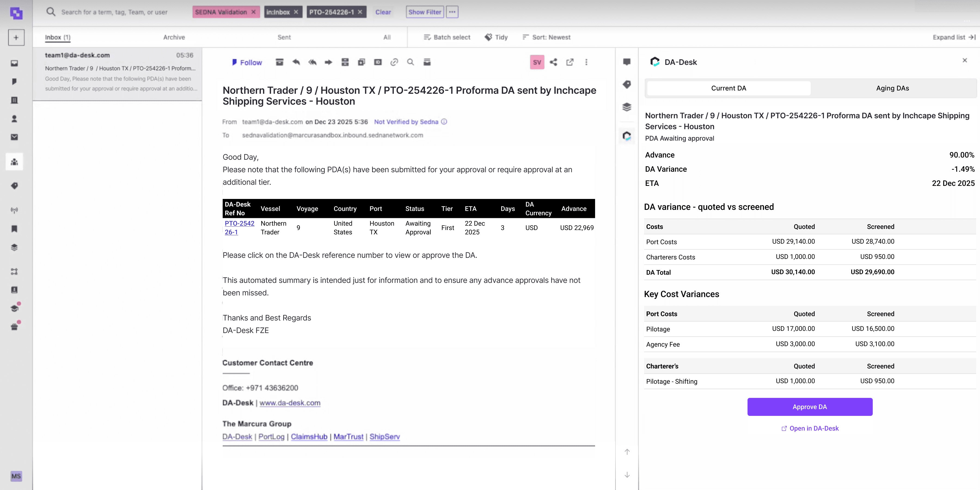
Task: Open the Sort: Newest dropdown
Action: (546, 37)
